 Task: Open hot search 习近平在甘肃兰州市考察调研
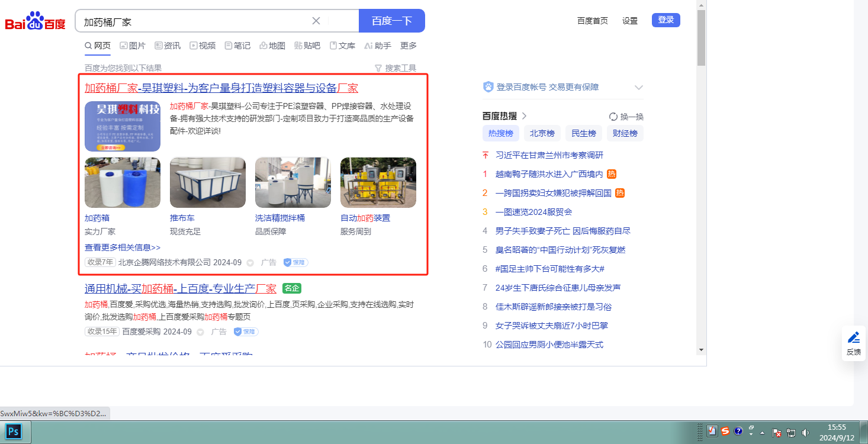549,155
